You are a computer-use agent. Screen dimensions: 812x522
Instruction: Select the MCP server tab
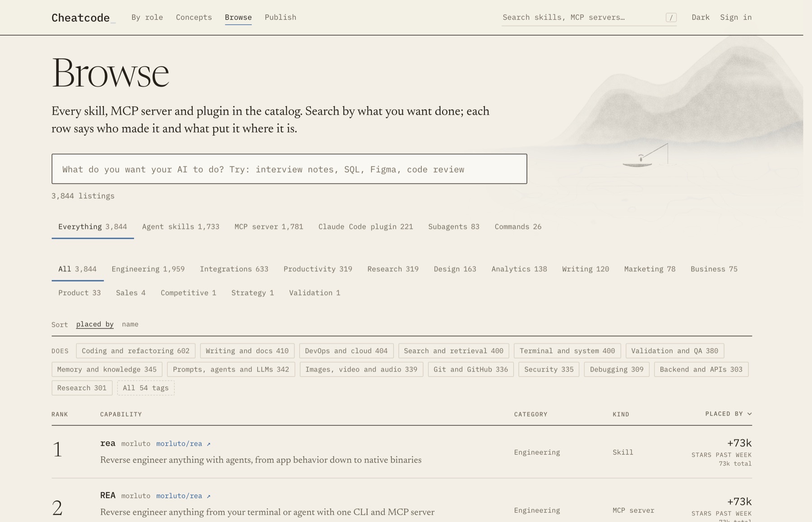coord(269,226)
